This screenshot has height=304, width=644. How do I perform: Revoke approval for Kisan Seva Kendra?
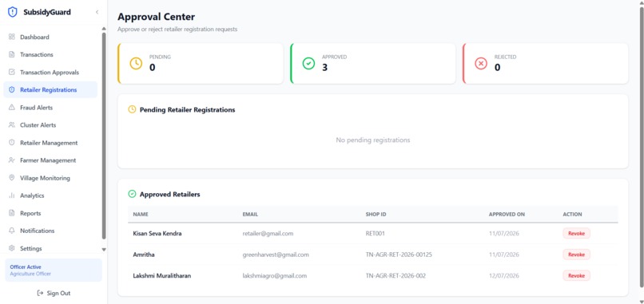(576, 234)
